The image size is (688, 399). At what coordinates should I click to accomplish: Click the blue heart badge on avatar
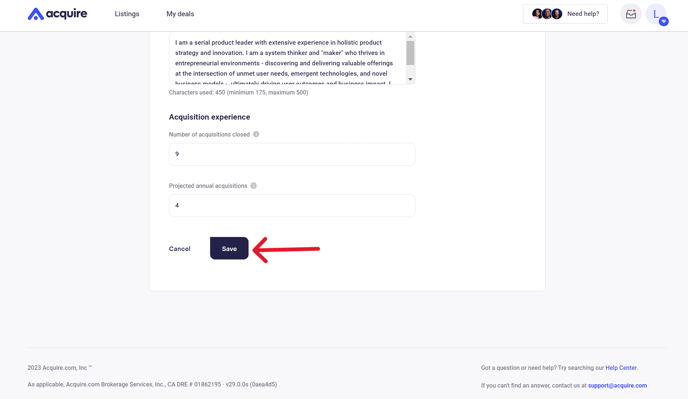point(664,21)
